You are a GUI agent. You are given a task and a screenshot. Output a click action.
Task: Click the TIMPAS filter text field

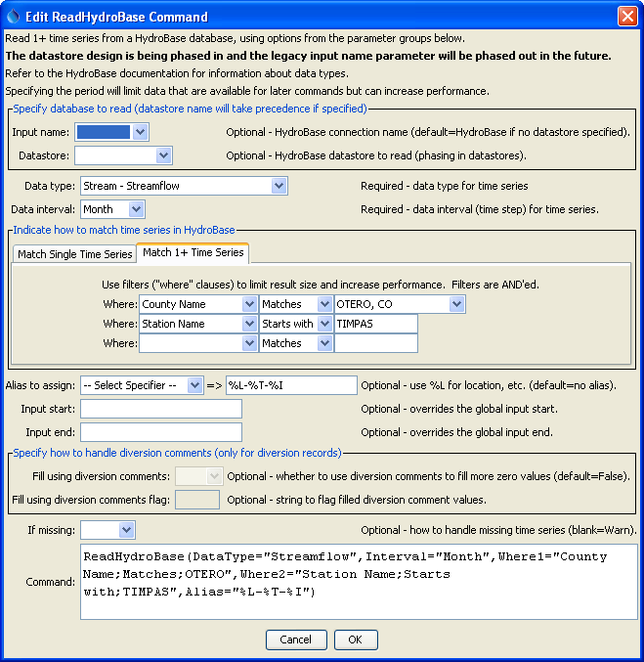click(x=375, y=324)
